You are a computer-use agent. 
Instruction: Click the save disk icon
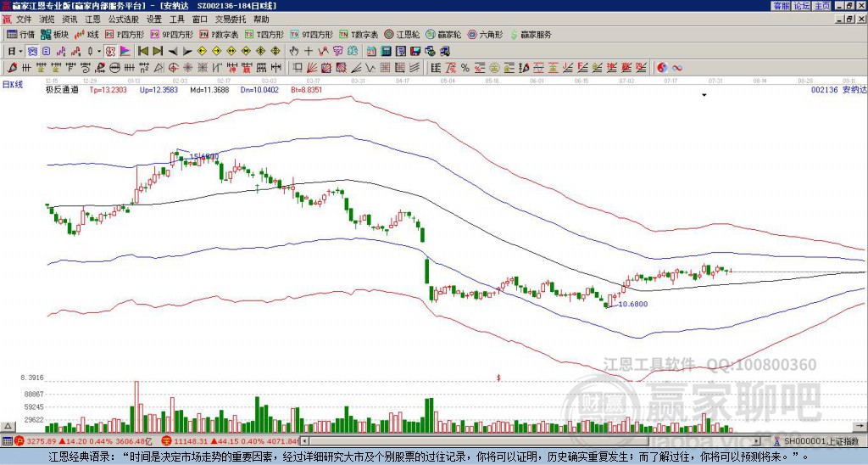coord(415,51)
